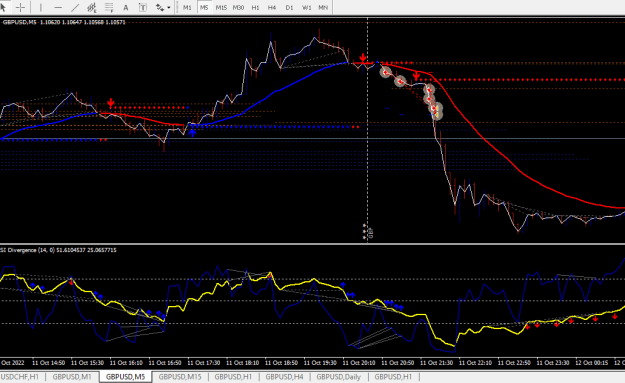Click the '11 Oct 19:30' time axis label

click(x=320, y=363)
